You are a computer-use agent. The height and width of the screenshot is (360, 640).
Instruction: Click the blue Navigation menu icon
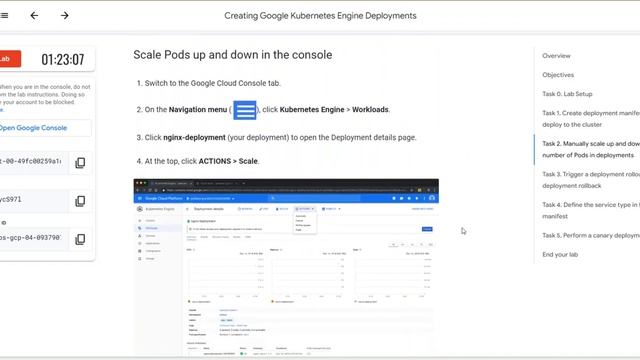(x=245, y=110)
